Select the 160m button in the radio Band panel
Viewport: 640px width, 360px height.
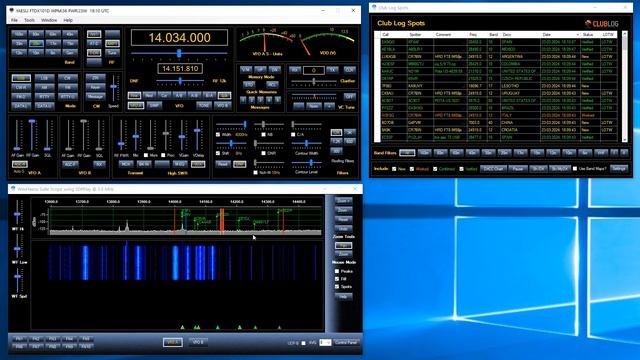tap(19, 34)
